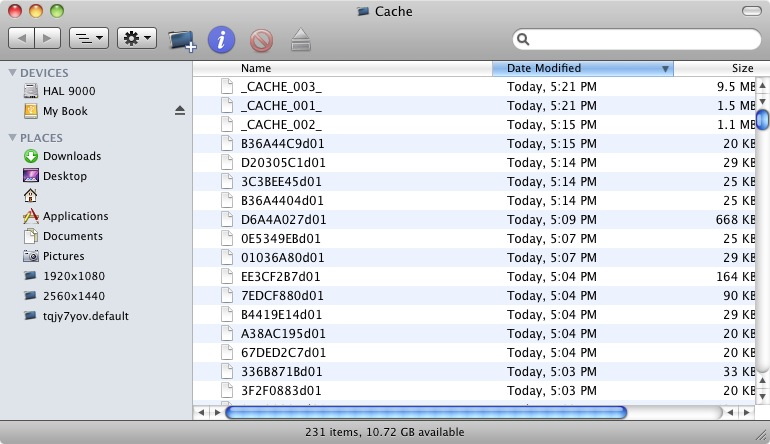The width and height of the screenshot is (770, 444).
Task: Click the horizontal scrollbar thumb
Action: pos(426,412)
